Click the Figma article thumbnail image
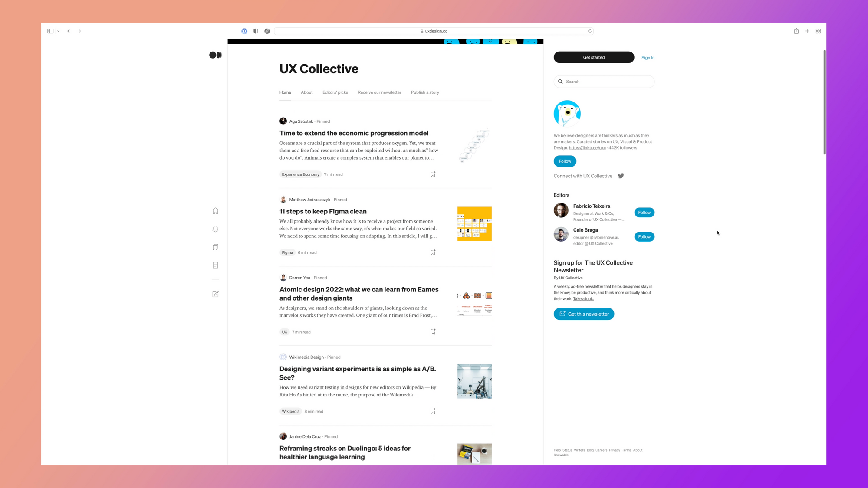The width and height of the screenshot is (868, 488). [x=474, y=224]
